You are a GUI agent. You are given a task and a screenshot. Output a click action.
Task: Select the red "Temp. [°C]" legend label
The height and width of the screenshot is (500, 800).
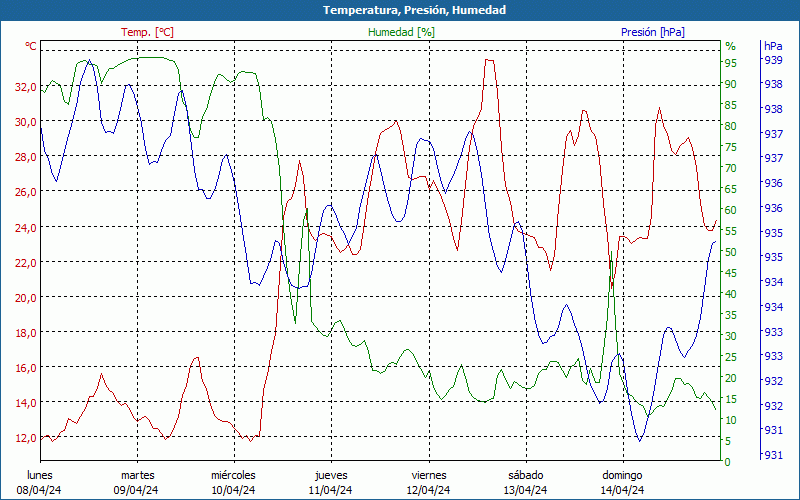click(x=147, y=32)
